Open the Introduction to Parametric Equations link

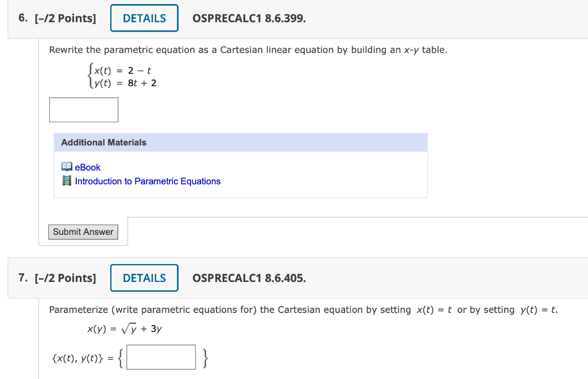tap(147, 181)
